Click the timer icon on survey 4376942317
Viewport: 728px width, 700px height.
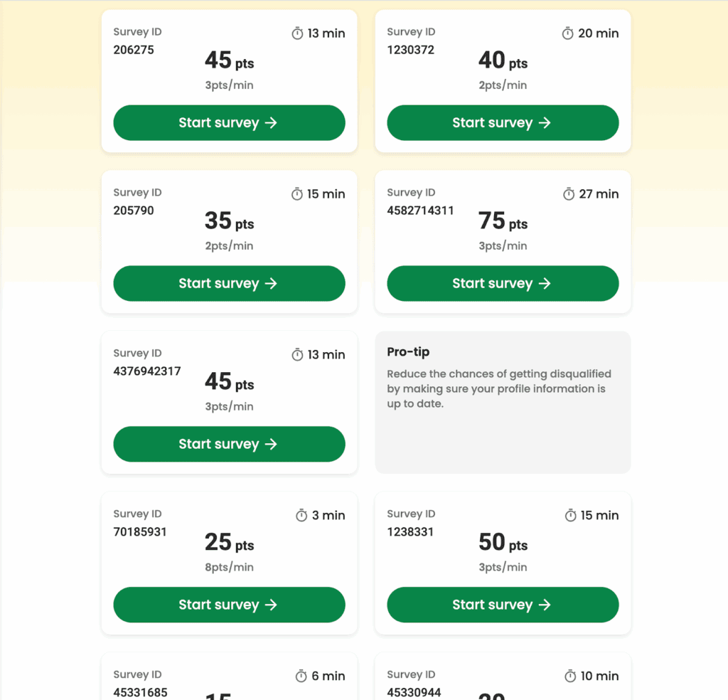pyautogui.click(x=298, y=355)
